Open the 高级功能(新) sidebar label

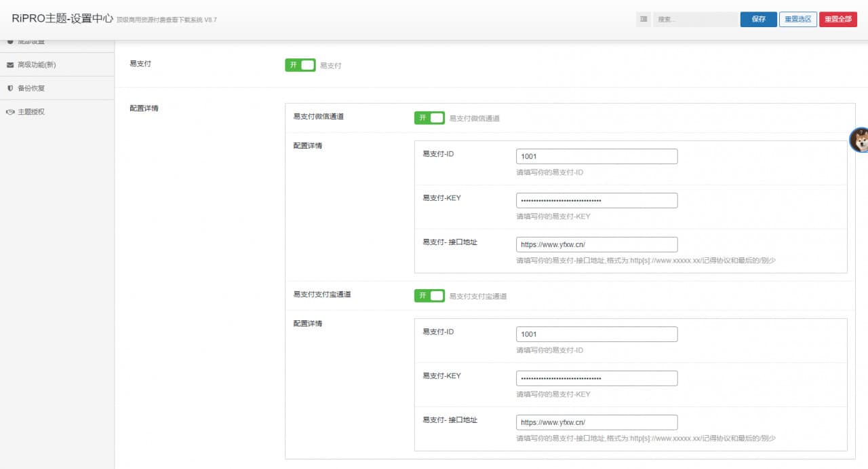click(37, 65)
